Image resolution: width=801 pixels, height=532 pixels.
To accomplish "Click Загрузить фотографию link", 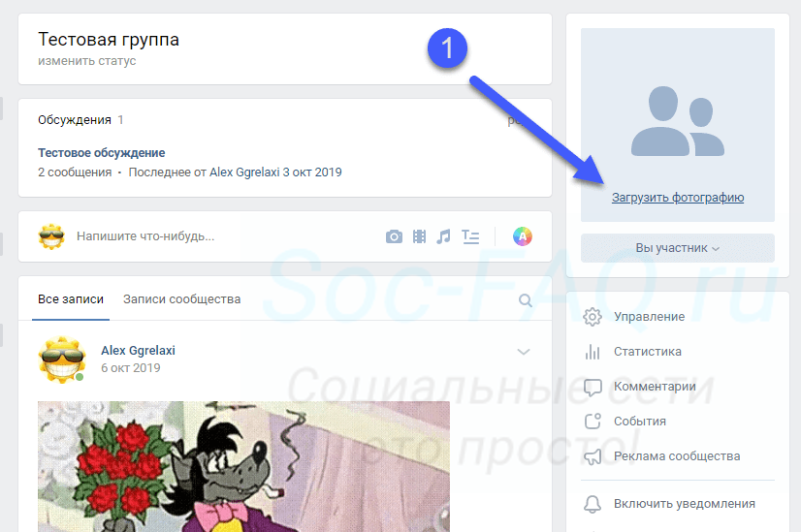I will pyautogui.click(x=678, y=198).
